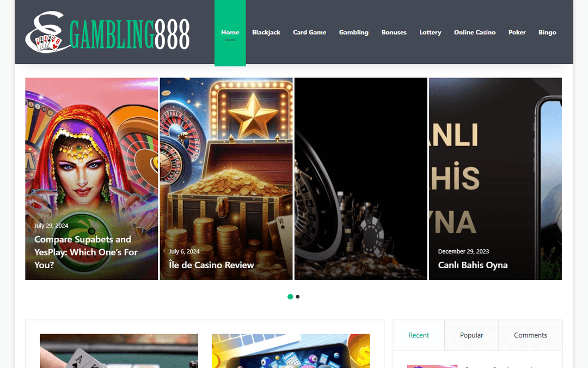Select the first green slider dot
This screenshot has height=368, width=588.
click(290, 297)
